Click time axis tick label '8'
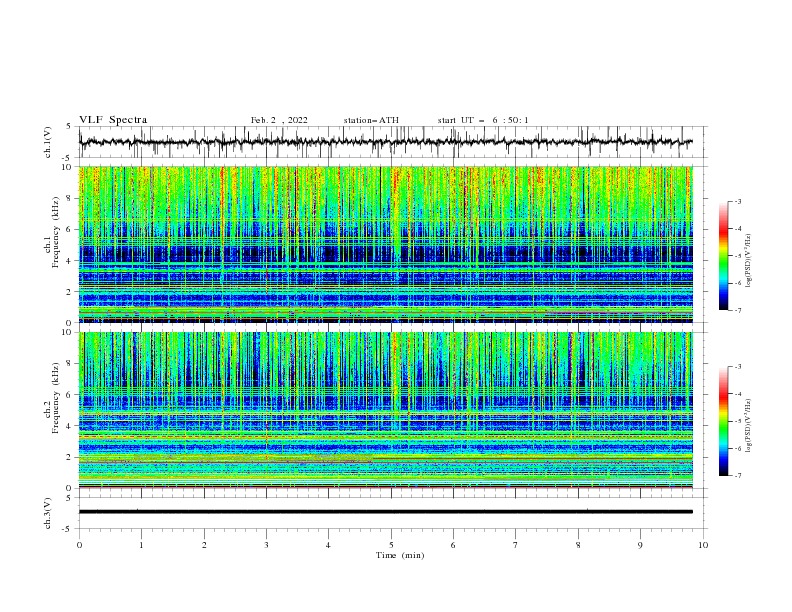Viewport: 792px width, 612px height. (x=578, y=545)
